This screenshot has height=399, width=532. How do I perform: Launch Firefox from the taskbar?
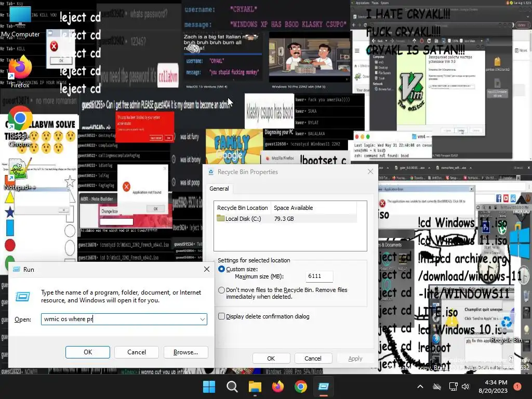(x=278, y=387)
